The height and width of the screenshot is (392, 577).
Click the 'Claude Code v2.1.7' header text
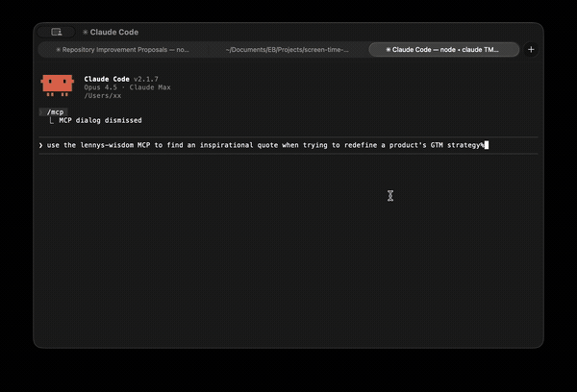pos(121,79)
